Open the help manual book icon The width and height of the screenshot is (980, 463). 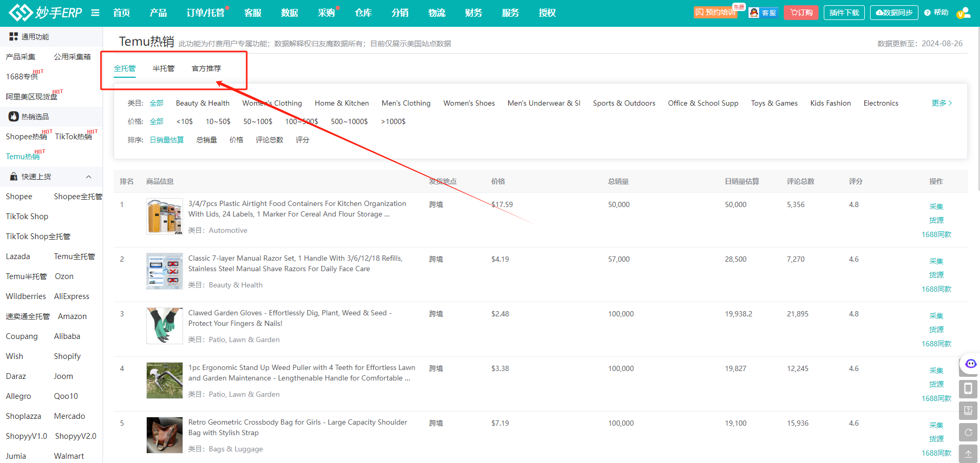point(968,410)
